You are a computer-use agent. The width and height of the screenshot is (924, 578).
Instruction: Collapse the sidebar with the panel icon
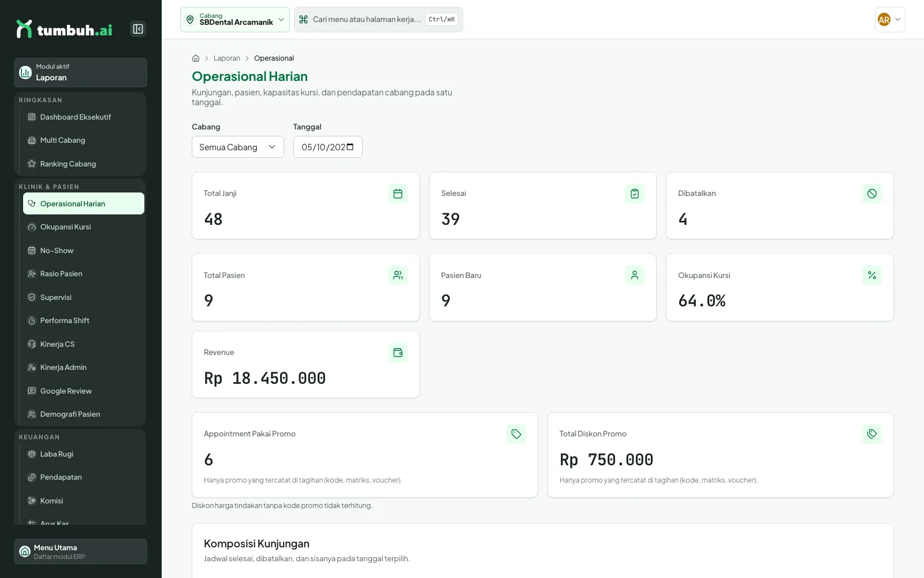pos(138,29)
